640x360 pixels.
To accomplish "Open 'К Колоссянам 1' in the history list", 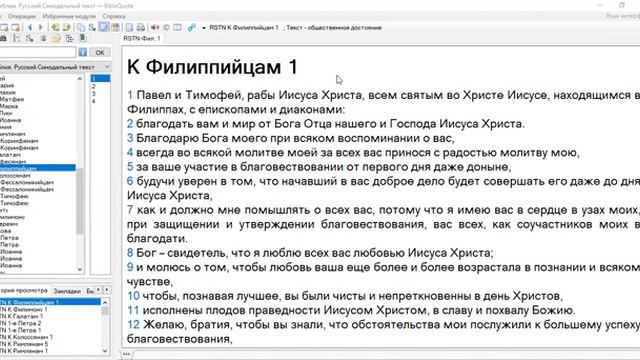I will [27, 337].
